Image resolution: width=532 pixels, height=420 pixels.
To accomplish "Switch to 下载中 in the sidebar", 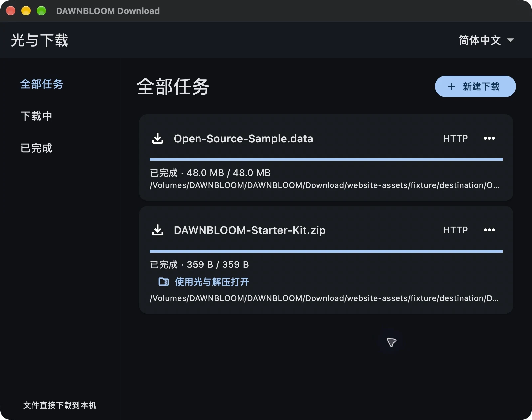I will point(36,116).
